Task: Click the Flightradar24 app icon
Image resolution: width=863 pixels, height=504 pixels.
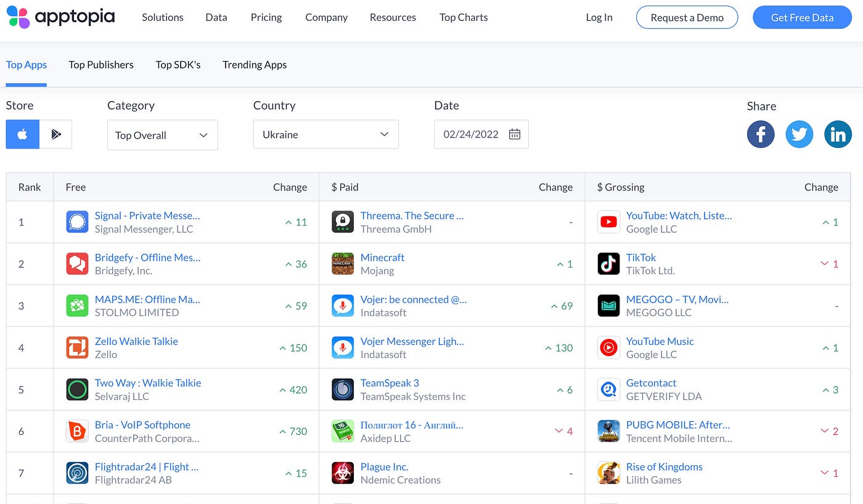Action: point(77,473)
